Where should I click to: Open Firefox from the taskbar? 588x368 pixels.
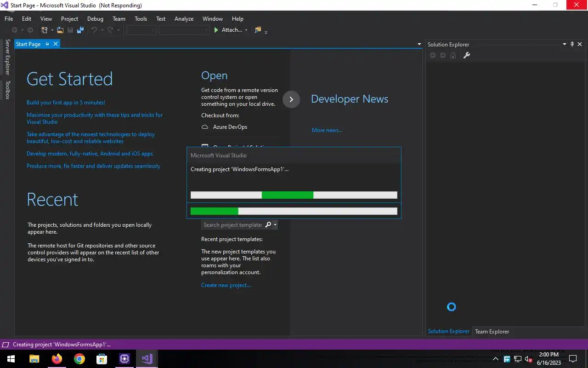point(57,359)
